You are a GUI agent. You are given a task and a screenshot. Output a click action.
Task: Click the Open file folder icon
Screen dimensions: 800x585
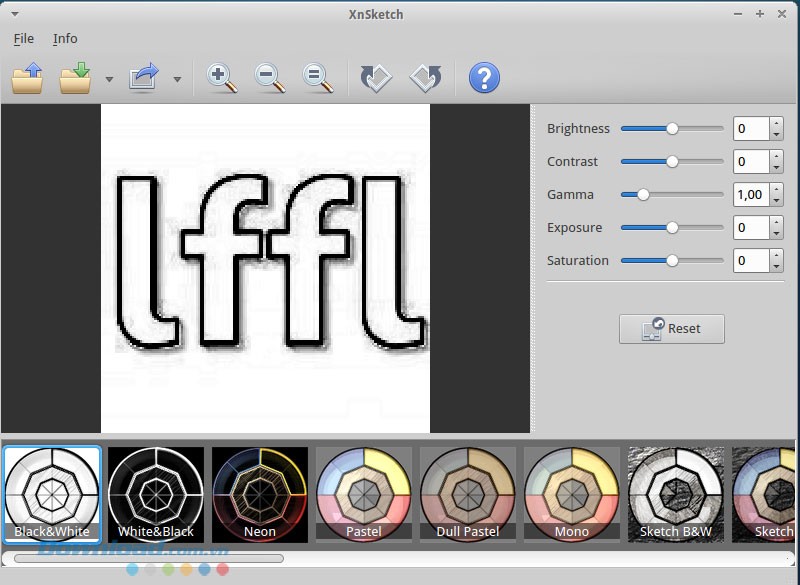(x=27, y=78)
